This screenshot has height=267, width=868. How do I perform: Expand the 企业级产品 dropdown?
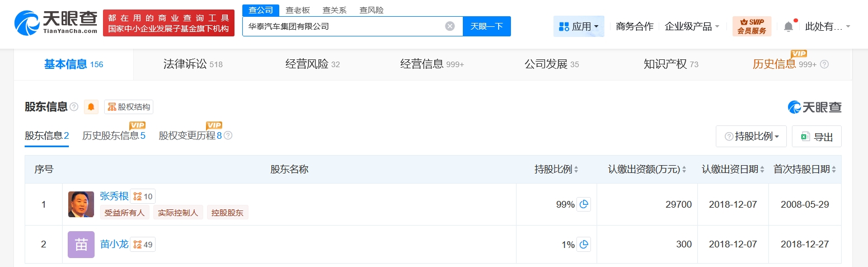[692, 26]
